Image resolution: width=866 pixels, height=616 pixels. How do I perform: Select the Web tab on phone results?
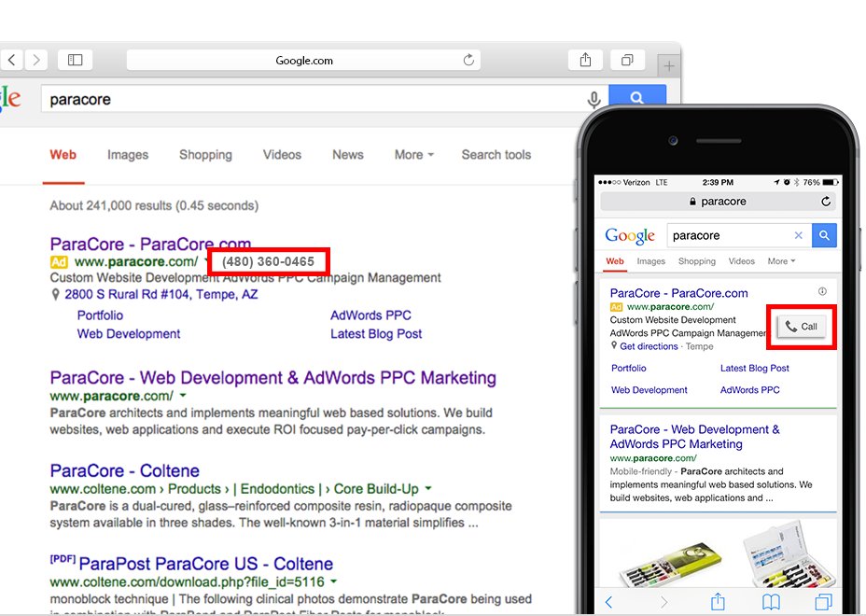coord(615,261)
